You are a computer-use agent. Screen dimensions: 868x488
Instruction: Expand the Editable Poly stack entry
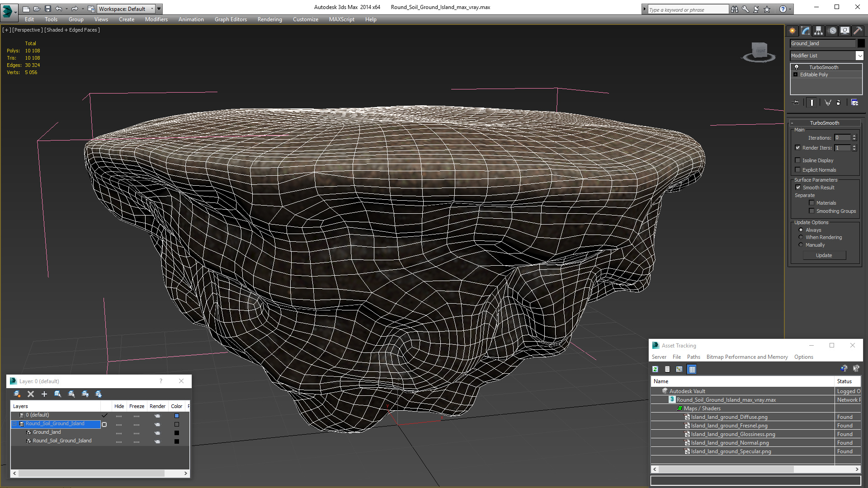click(x=795, y=75)
